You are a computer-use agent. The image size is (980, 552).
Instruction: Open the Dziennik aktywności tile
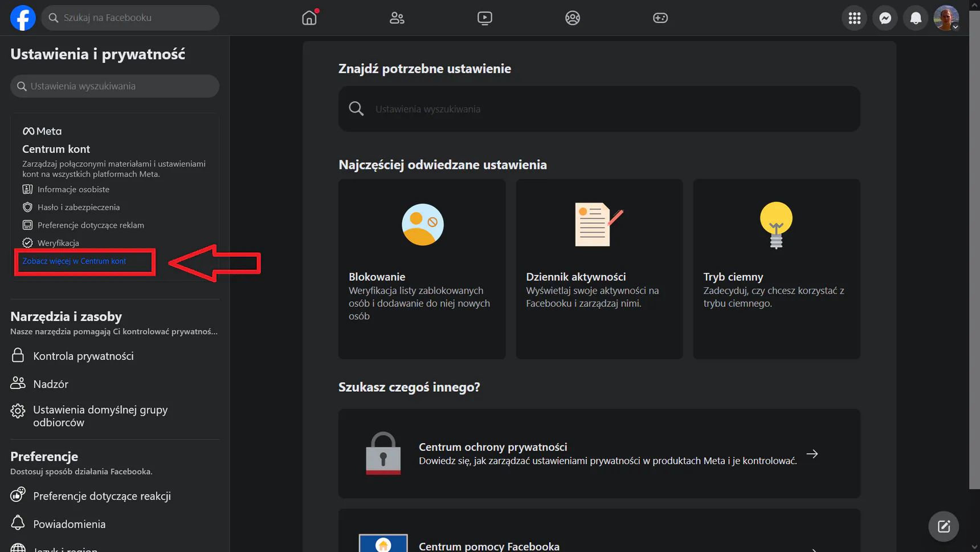point(599,268)
